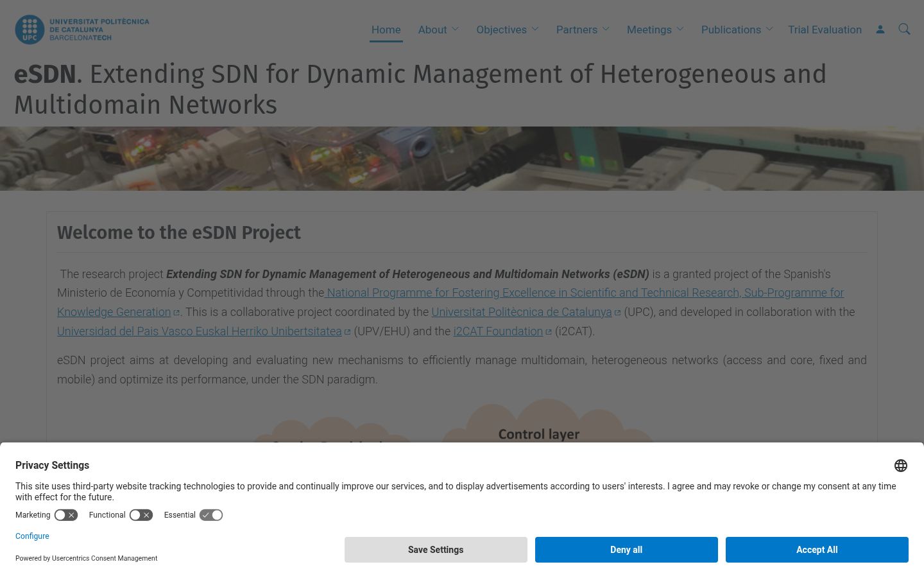Open the Universidad del Pais Vasco link
The width and height of the screenshot is (924, 578).
pyautogui.click(x=200, y=331)
